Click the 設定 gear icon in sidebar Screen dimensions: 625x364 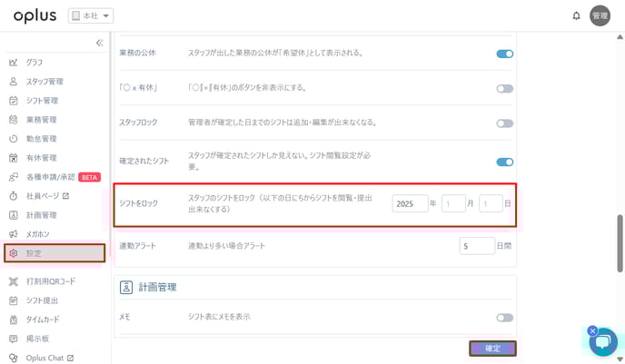point(14,253)
